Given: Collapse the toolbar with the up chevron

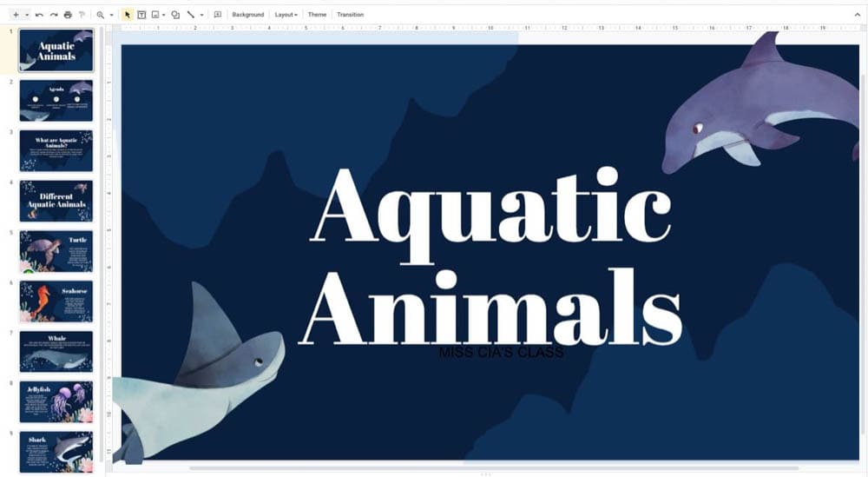Looking at the screenshot, I should (858, 15).
